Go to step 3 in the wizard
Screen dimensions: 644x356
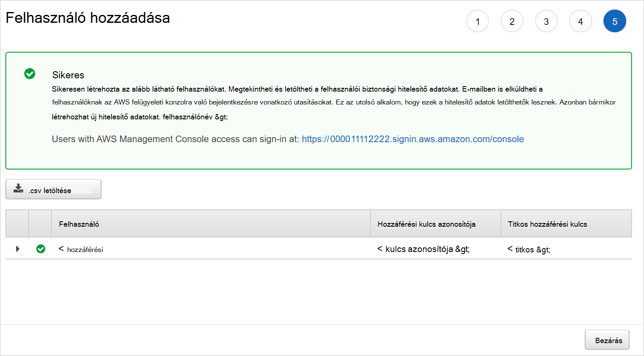(546, 21)
